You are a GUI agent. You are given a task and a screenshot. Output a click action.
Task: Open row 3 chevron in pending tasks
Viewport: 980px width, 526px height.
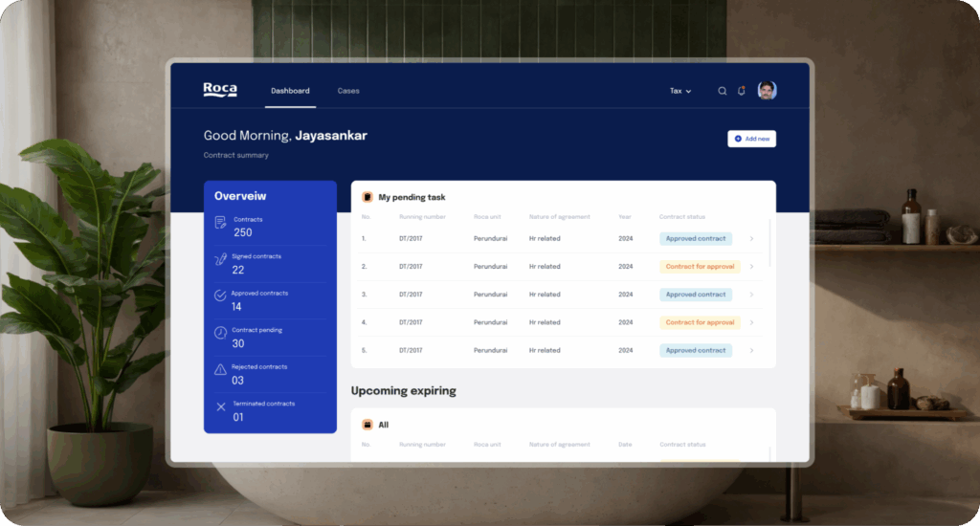coord(752,295)
